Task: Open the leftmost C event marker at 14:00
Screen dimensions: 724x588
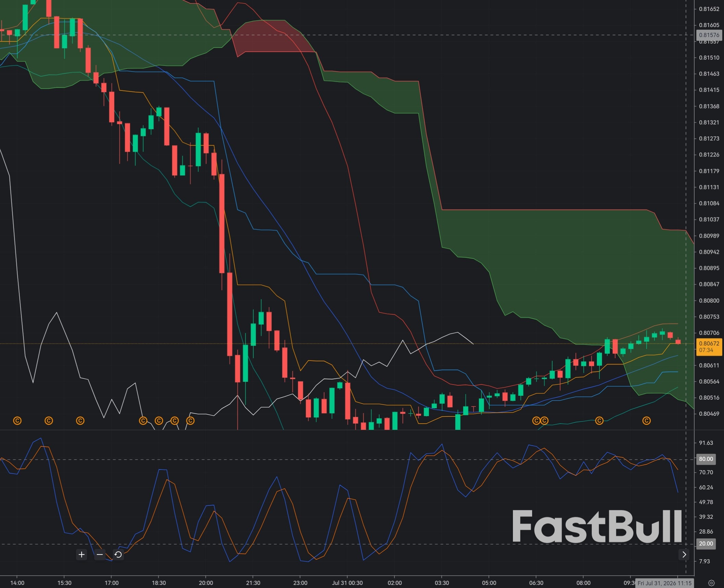Action: [x=17, y=421]
